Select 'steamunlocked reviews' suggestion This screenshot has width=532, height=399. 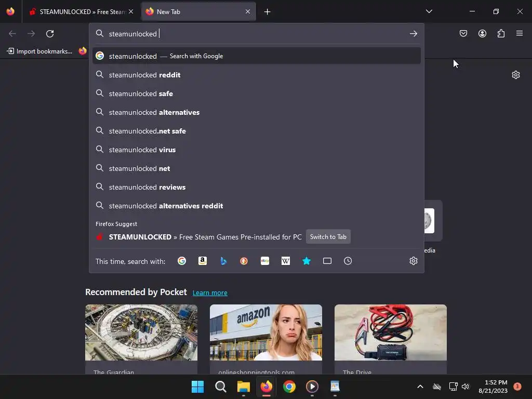(x=257, y=187)
